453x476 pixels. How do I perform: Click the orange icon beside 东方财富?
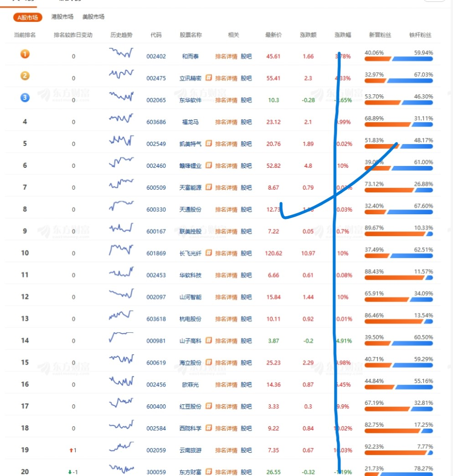[x=209, y=472]
